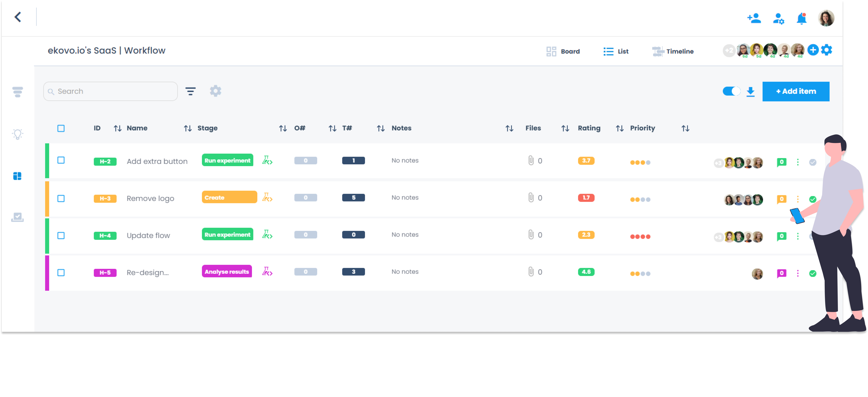This screenshot has width=868, height=397.
Task: Go back with the left chevron arrow
Action: coord(18,17)
